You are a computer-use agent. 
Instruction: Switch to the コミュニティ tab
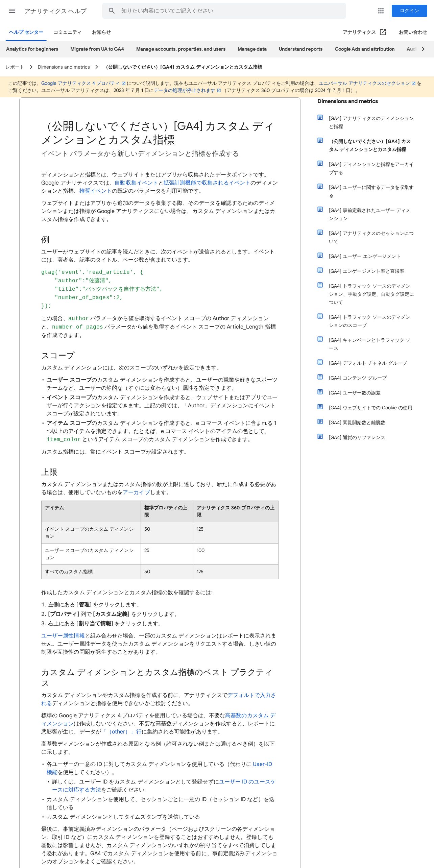68,32
